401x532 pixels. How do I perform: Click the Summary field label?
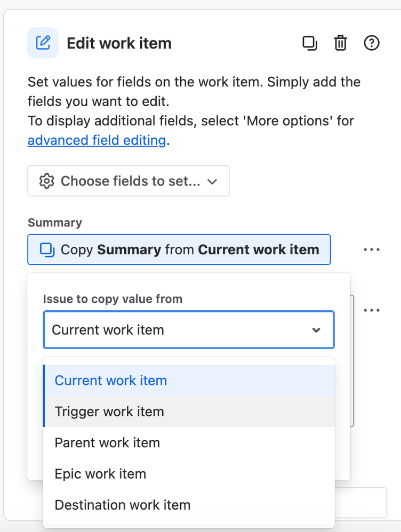(55, 223)
